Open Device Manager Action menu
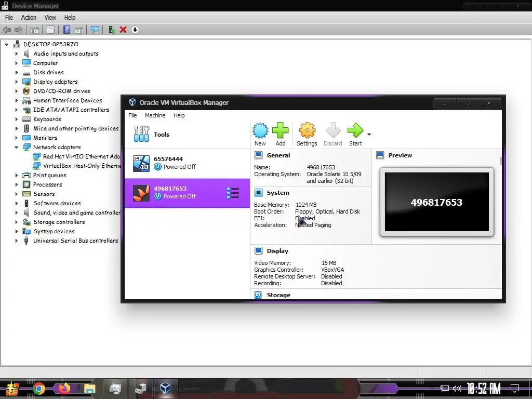The width and height of the screenshot is (532, 399). point(29,18)
